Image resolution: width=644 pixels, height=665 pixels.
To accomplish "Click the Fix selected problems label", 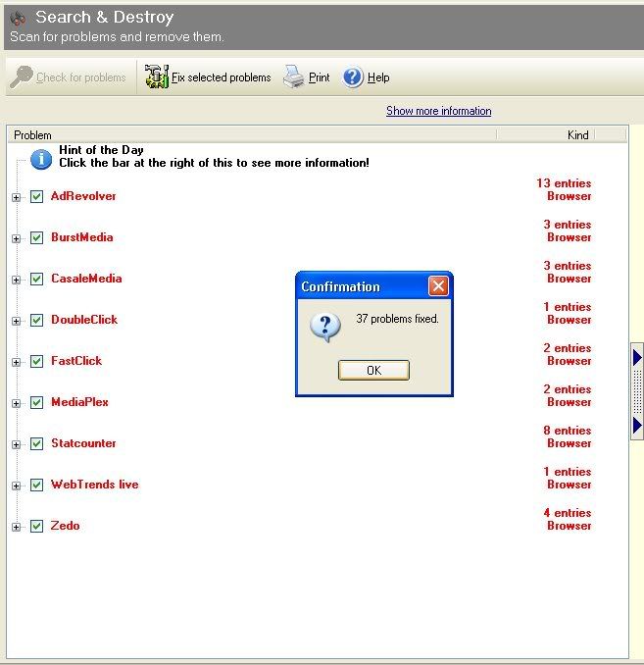I will coord(221,77).
